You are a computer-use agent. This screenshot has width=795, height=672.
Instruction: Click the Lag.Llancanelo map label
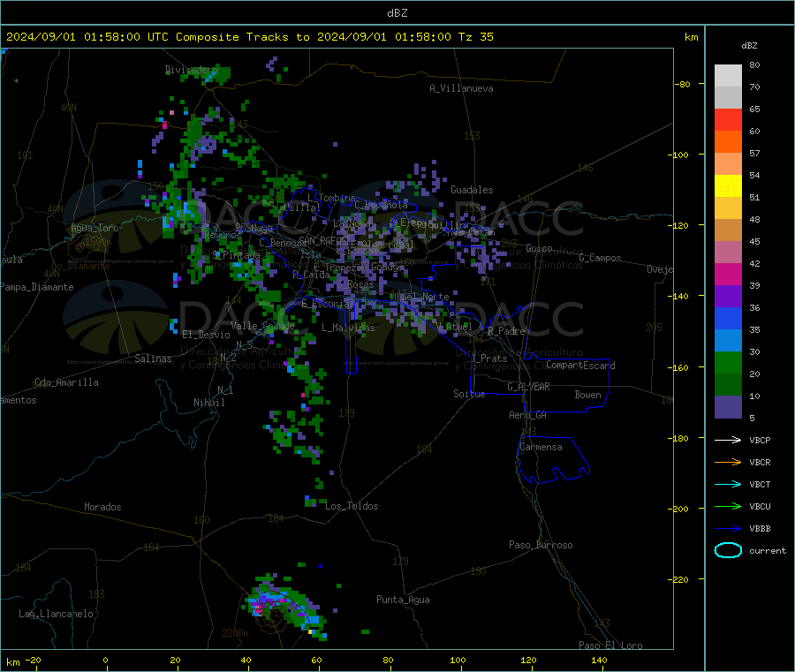[x=57, y=615]
